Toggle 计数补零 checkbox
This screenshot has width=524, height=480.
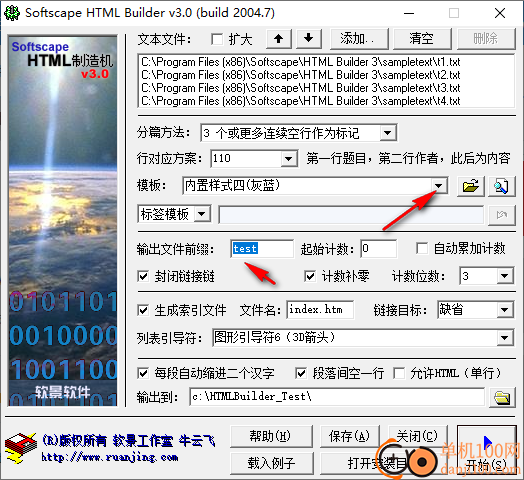310,276
